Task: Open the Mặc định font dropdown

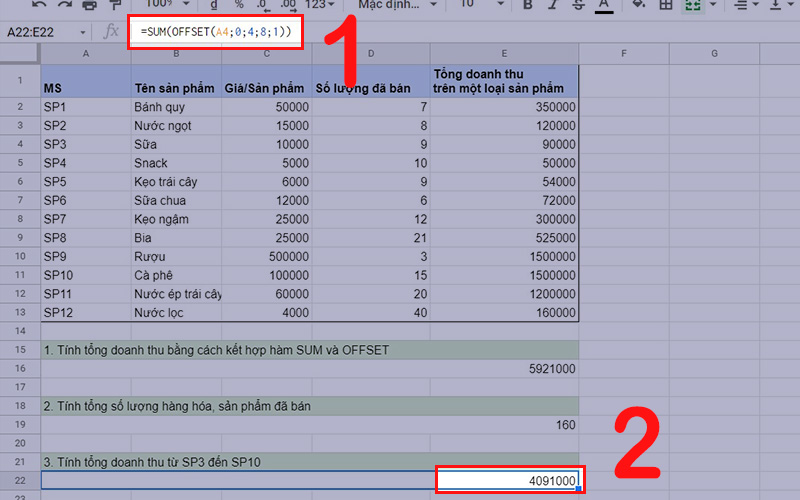Action: coord(397,5)
